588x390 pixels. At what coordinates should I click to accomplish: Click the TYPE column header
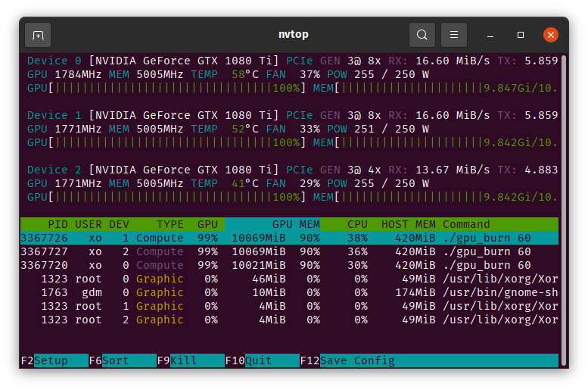[170, 224]
